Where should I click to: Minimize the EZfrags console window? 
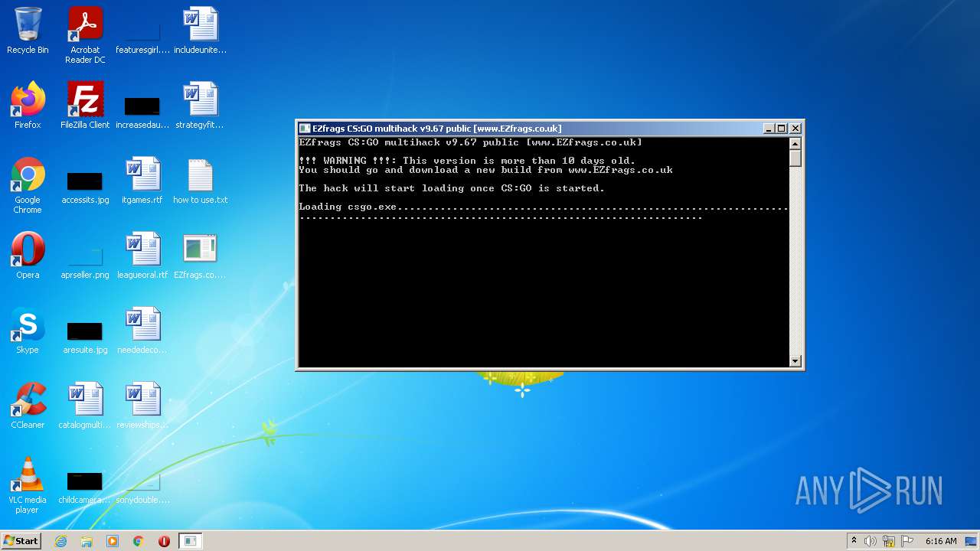(769, 129)
